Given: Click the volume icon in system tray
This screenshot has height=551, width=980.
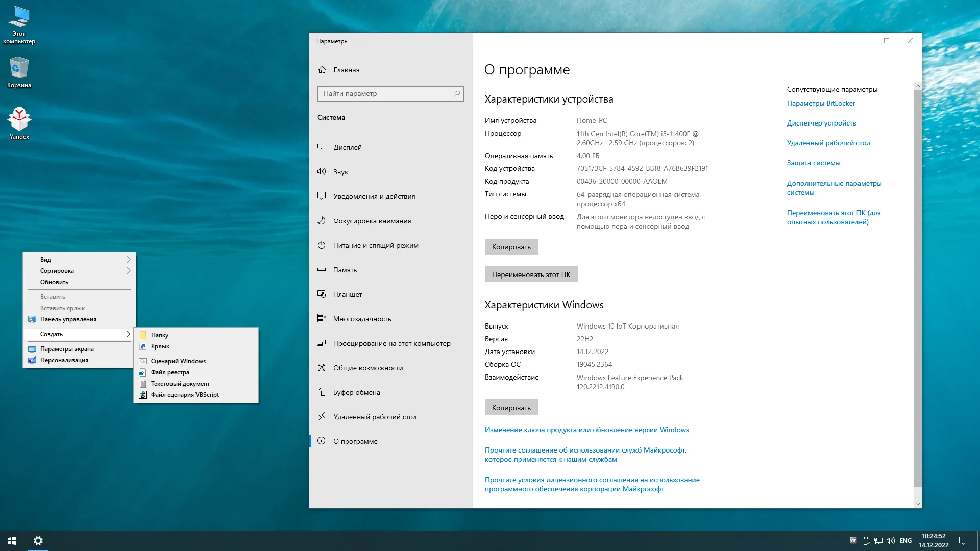Looking at the screenshot, I should pos(891,540).
